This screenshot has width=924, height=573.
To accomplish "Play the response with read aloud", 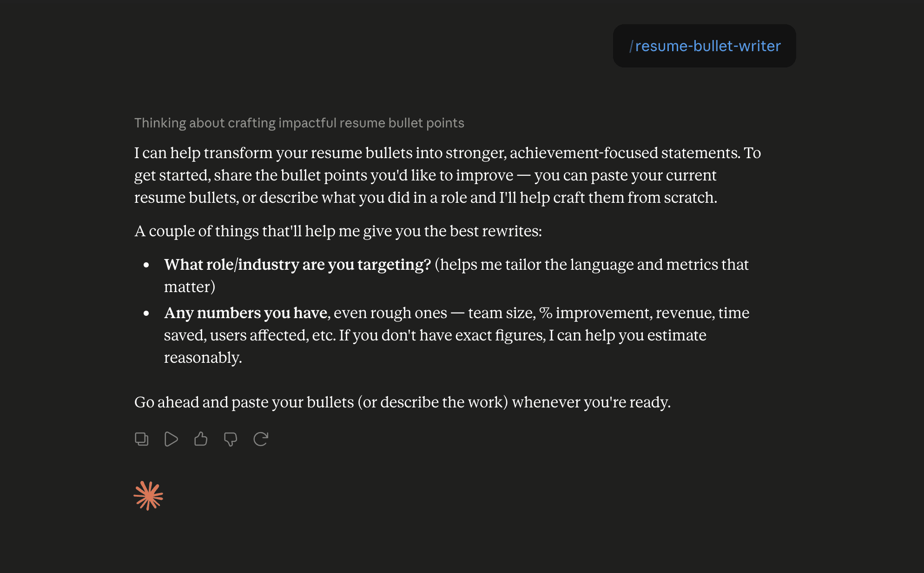I will (x=171, y=439).
